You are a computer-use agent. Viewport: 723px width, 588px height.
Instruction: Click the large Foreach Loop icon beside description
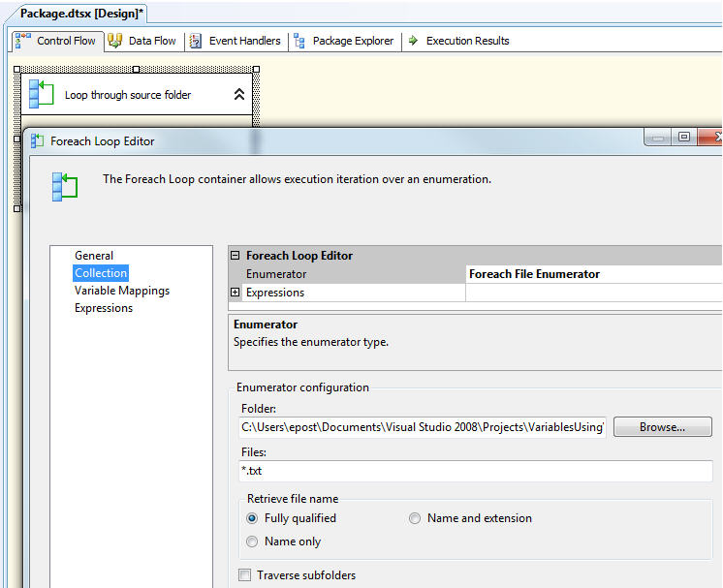(x=65, y=185)
